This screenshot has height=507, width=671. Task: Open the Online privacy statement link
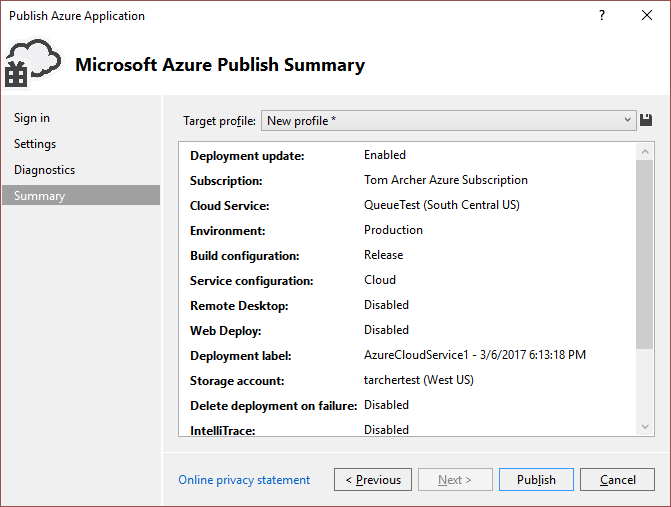[x=244, y=480]
